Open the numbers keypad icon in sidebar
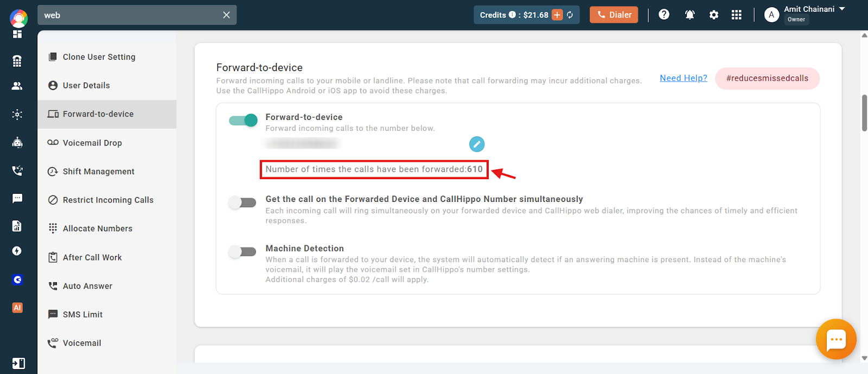868x374 pixels. (x=17, y=61)
